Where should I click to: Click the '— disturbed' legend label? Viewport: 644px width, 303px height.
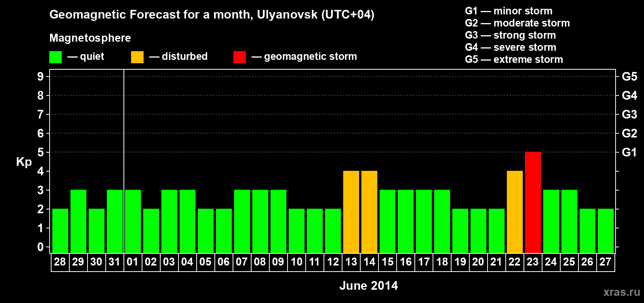click(x=178, y=57)
